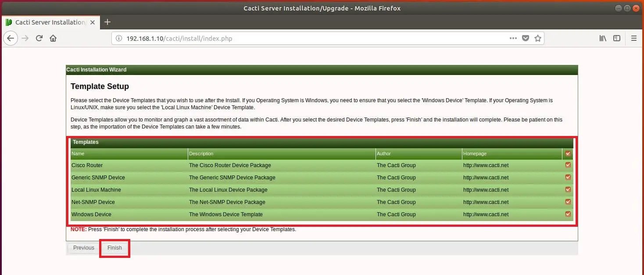
Task: Disable the Generic SNMP Device checkbox
Action: pos(568,177)
